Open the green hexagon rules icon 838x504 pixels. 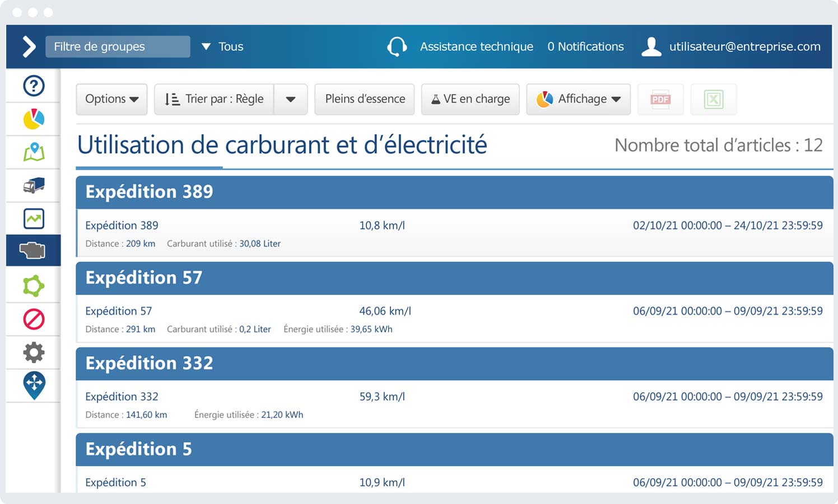[x=34, y=286]
